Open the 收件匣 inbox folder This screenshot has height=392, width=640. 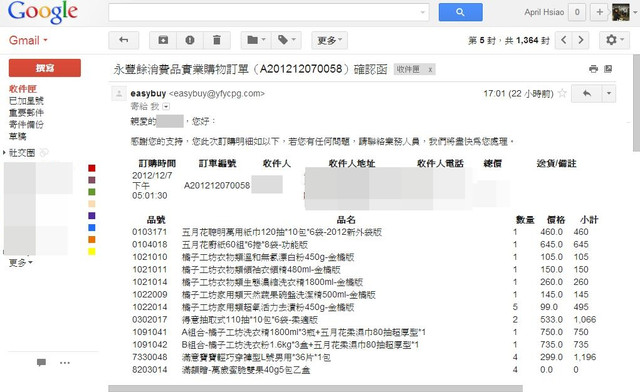pyautogui.click(x=23, y=89)
